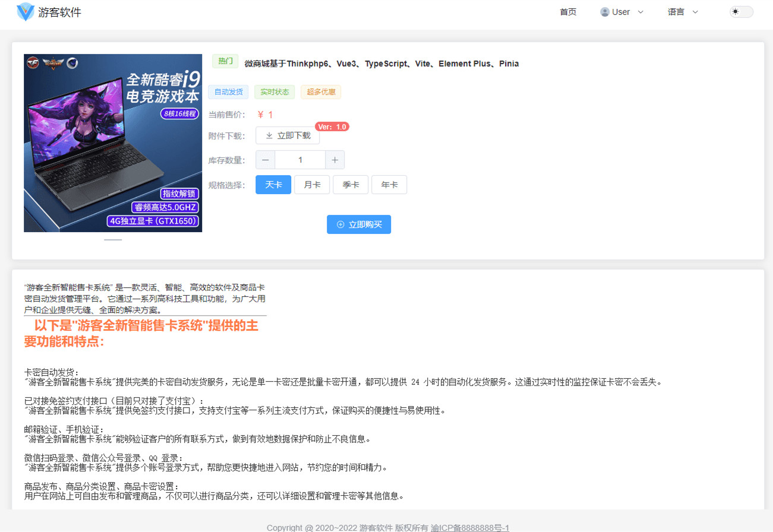Expand the User dropdown arrow

click(x=641, y=12)
